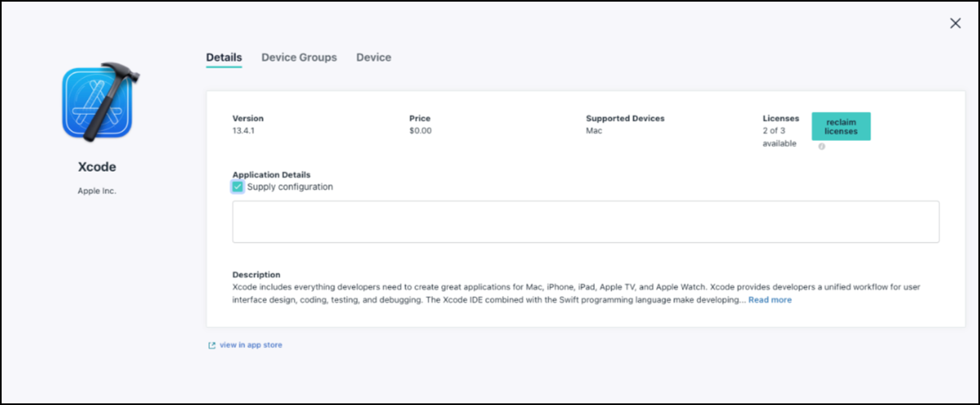This screenshot has width=980, height=405.
Task: Expand the description with Read more
Action: pyautogui.click(x=769, y=300)
